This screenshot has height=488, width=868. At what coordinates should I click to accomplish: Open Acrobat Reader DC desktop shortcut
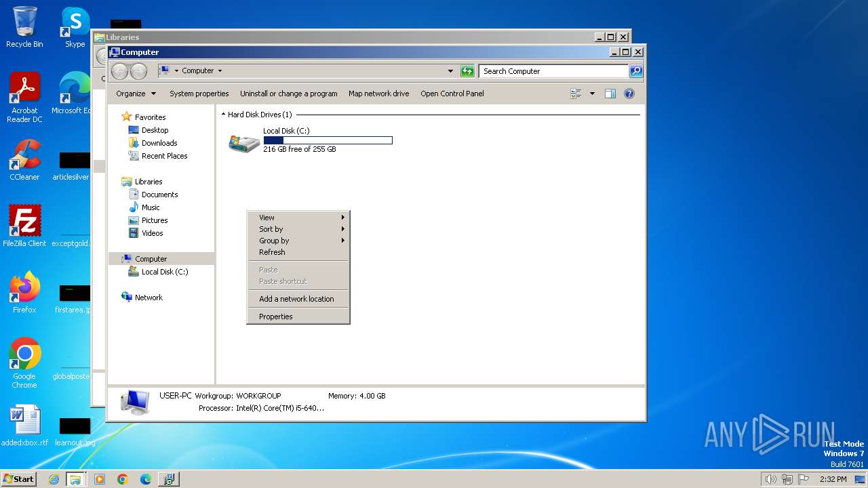[24, 98]
